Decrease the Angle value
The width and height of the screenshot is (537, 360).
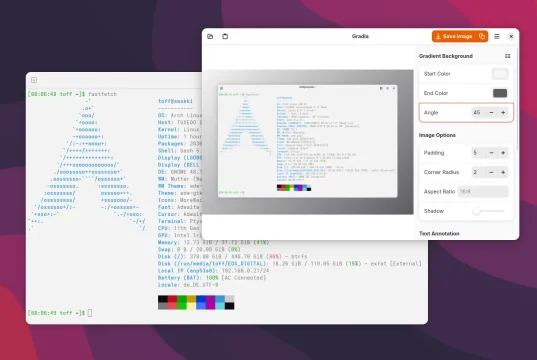491,112
